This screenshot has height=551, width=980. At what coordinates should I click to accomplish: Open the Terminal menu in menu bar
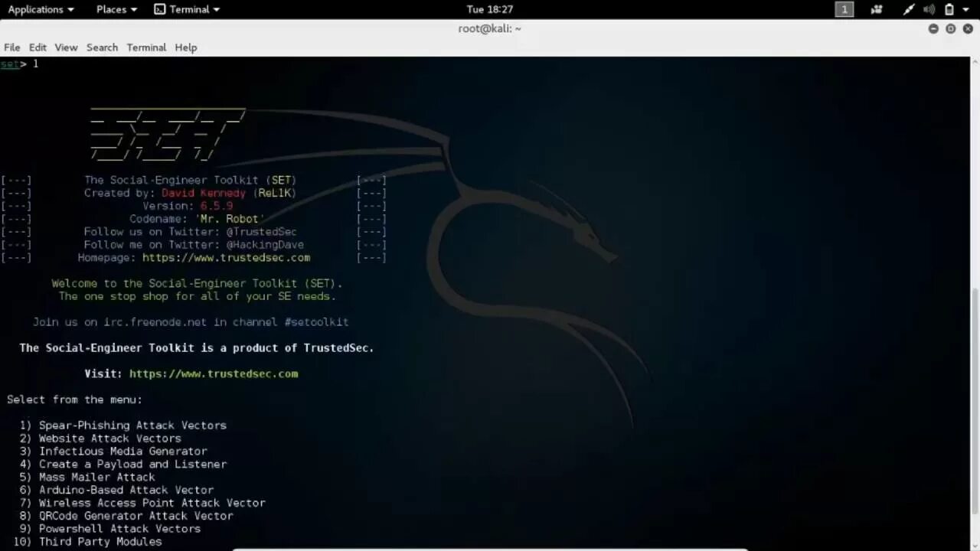(x=146, y=47)
